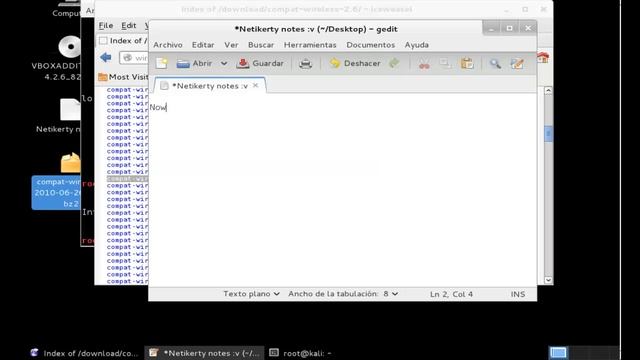Click the Ln 2, Col 4 status text
This screenshot has width=640, height=360.
[451, 294]
